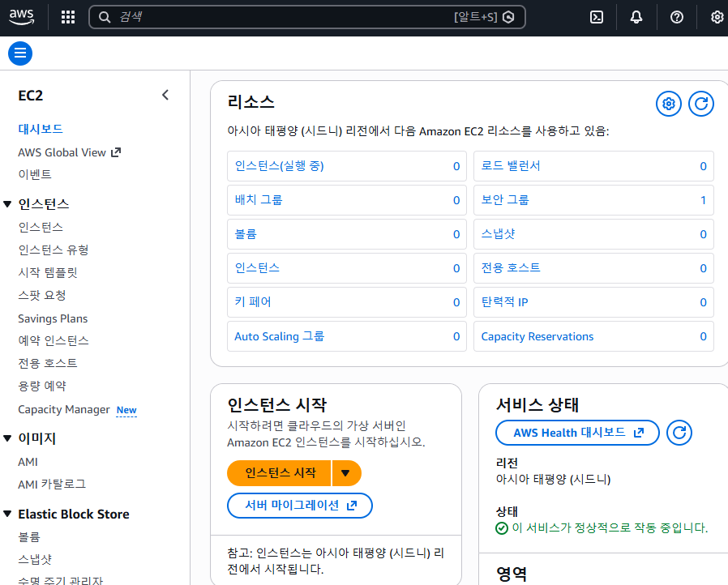Image resolution: width=728 pixels, height=585 pixels.
Task: Open 스냅샷 in the sidebar
Action: coord(34,559)
